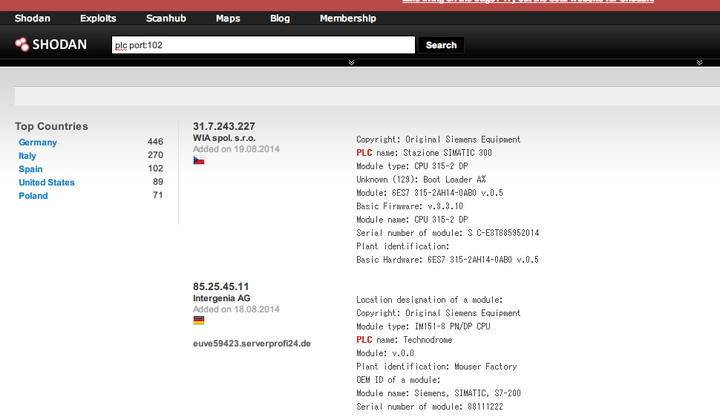Select the Germany count 446
This screenshot has height=417, width=720.
155,141
